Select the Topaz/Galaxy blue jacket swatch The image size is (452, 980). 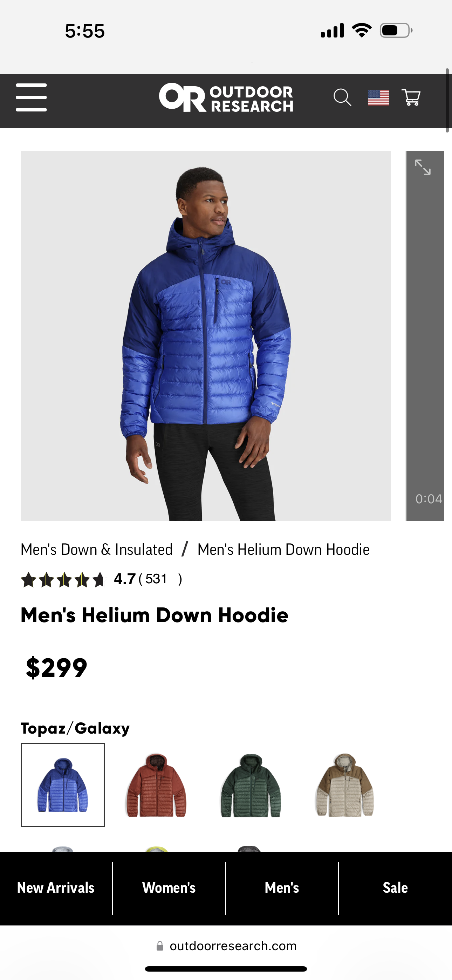[62, 785]
